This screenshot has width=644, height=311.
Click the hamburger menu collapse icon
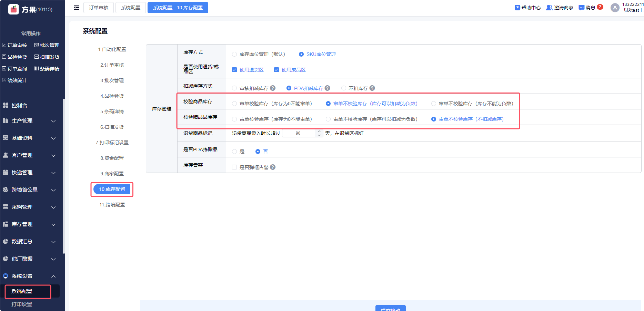(x=77, y=8)
